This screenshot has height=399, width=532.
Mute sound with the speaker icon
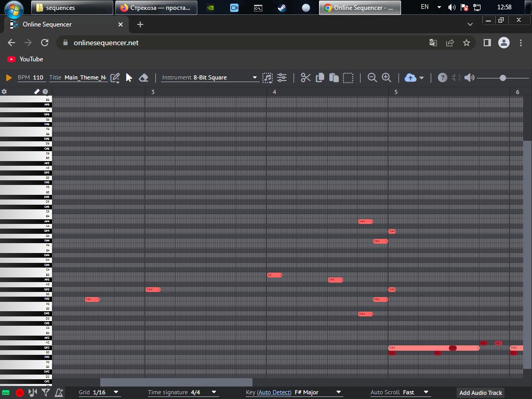point(469,78)
